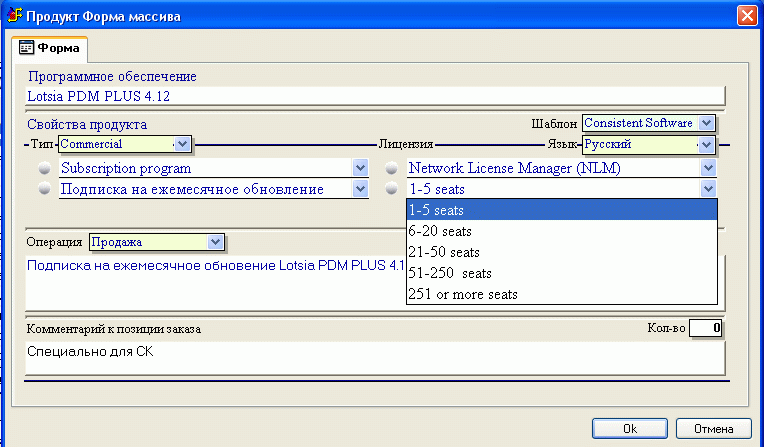
Task: Click the Java app icon in title bar
Action: (14, 16)
